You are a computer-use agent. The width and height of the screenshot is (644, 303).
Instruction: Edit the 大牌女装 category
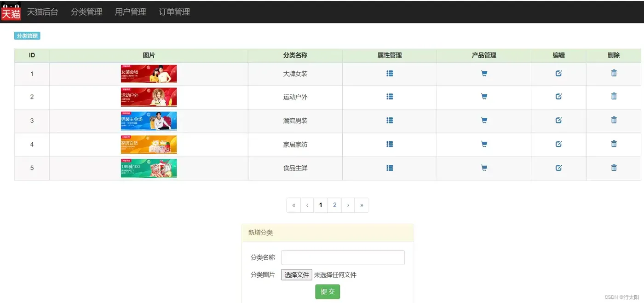[x=558, y=73]
